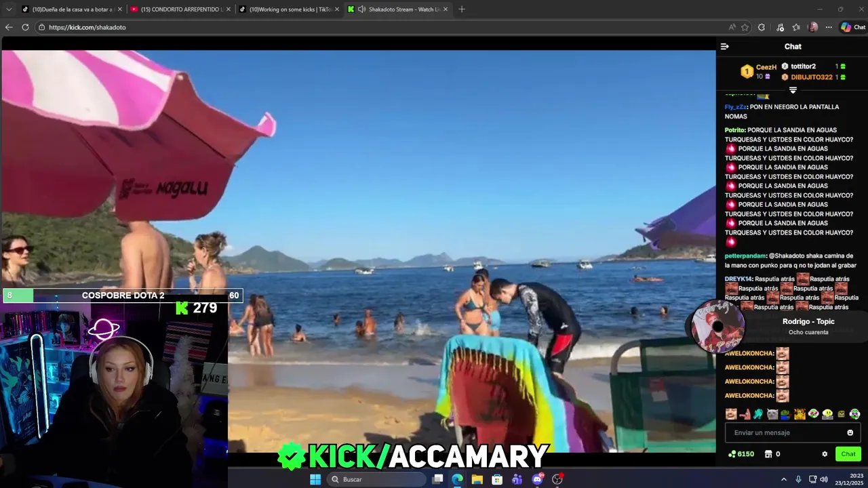The width and height of the screenshot is (868, 488).
Task: Collapse the chat panel with the arrow icon
Action: point(724,47)
